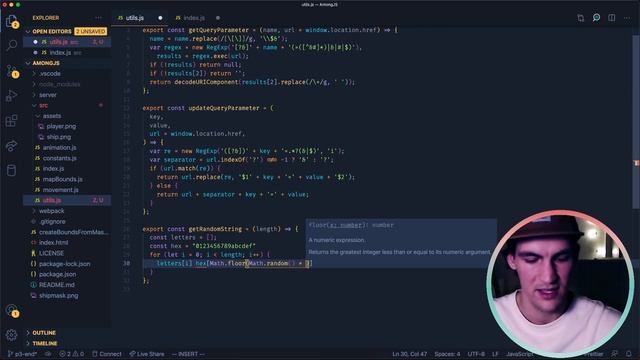The height and width of the screenshot is (360, 640).
Task: Start a Live Share session from status bar
Action: point(147,354)
